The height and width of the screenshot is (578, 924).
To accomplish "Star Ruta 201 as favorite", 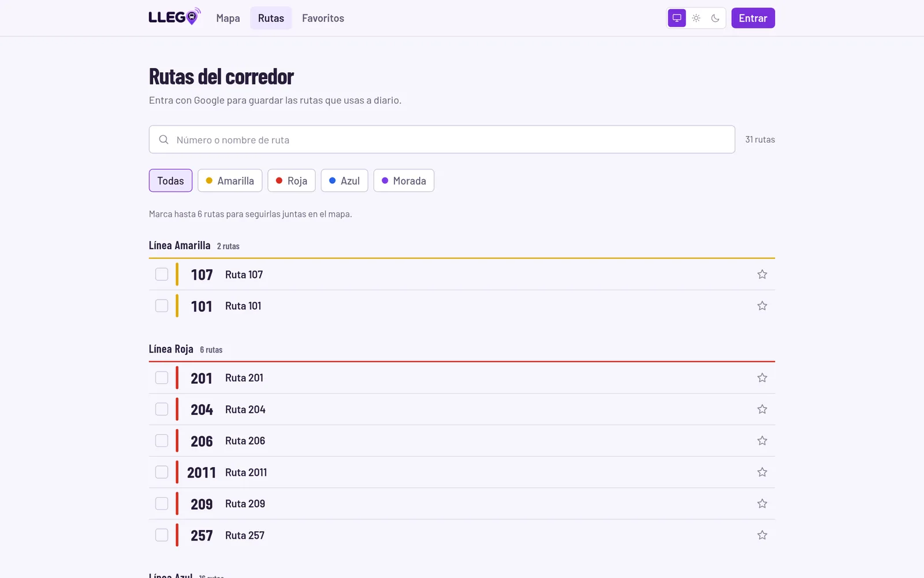I will 762,378.
